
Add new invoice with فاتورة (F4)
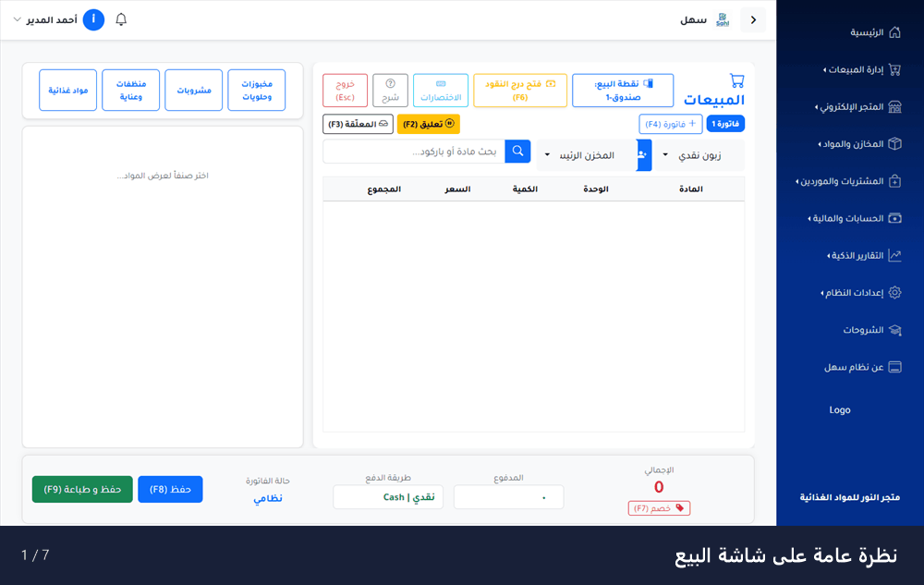(671, 124)
